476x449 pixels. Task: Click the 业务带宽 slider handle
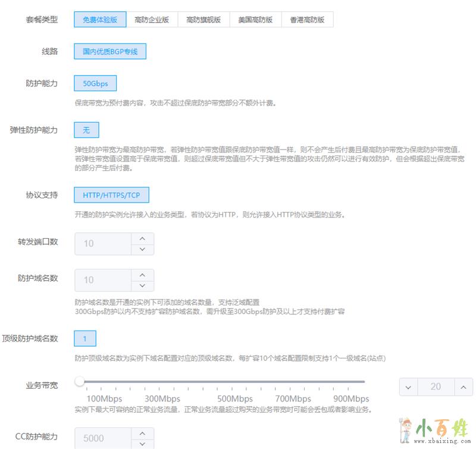80,381
